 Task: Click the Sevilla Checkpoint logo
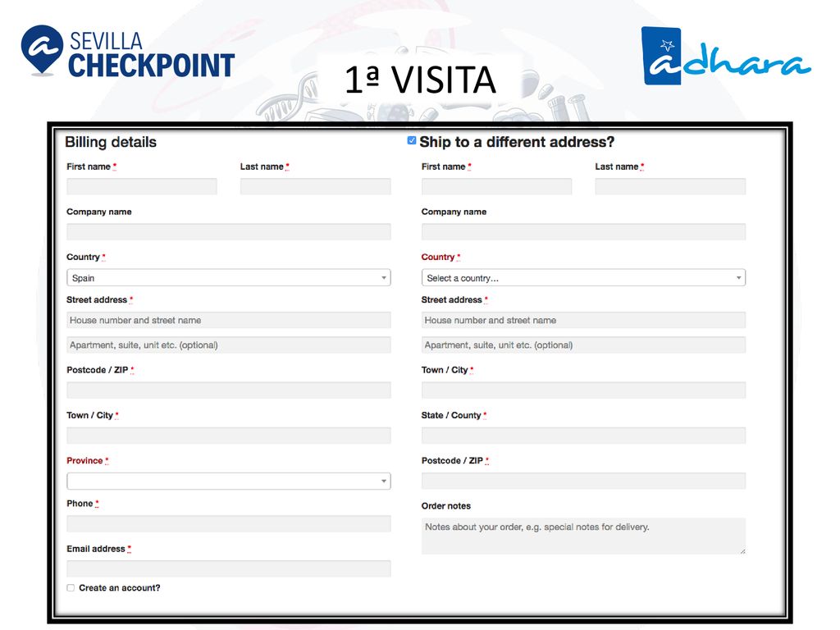[x=127, y=52]
